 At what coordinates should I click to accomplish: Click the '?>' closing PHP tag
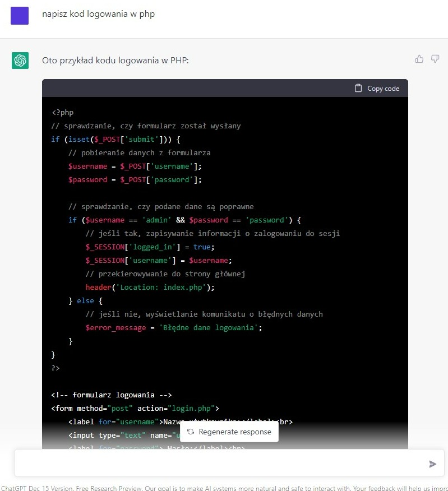pos(56,368)
